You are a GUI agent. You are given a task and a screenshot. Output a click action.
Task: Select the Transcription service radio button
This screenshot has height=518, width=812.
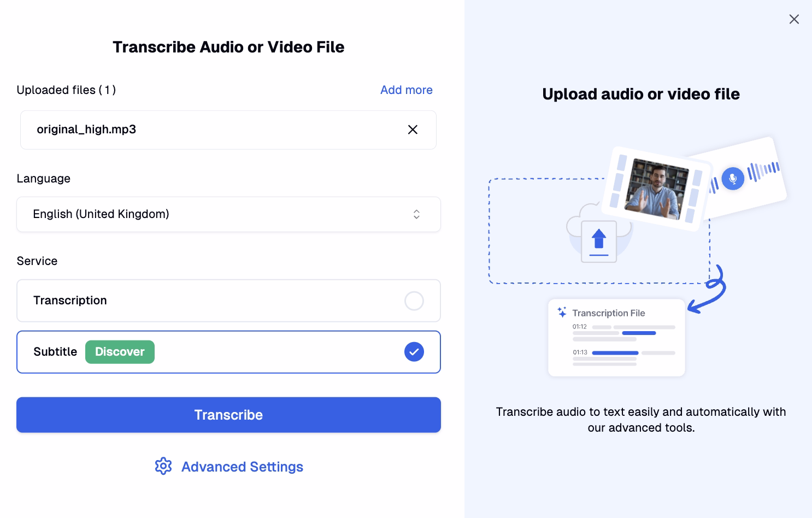point(414,301)
